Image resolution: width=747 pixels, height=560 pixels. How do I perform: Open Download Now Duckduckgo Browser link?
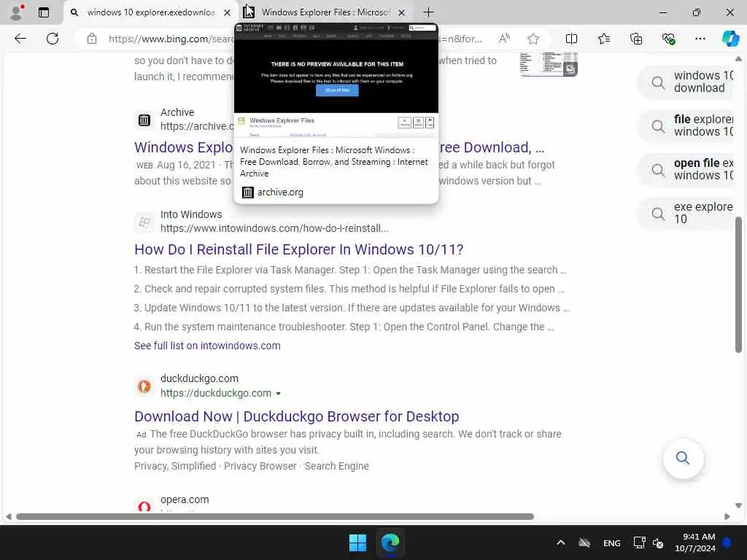[296, 416]
